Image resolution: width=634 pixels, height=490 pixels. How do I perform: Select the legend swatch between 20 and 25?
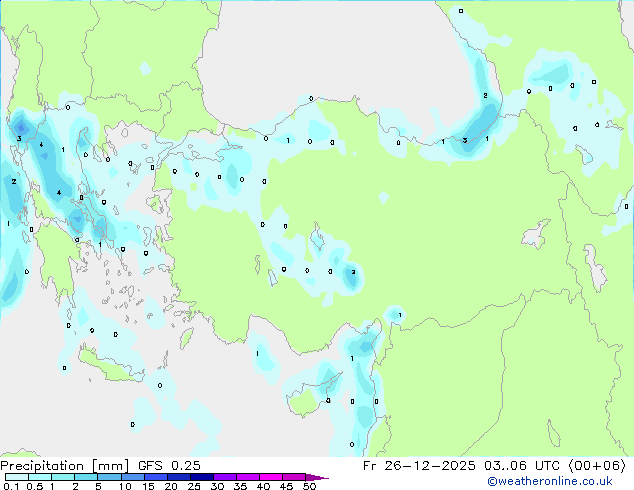(179, 477)
